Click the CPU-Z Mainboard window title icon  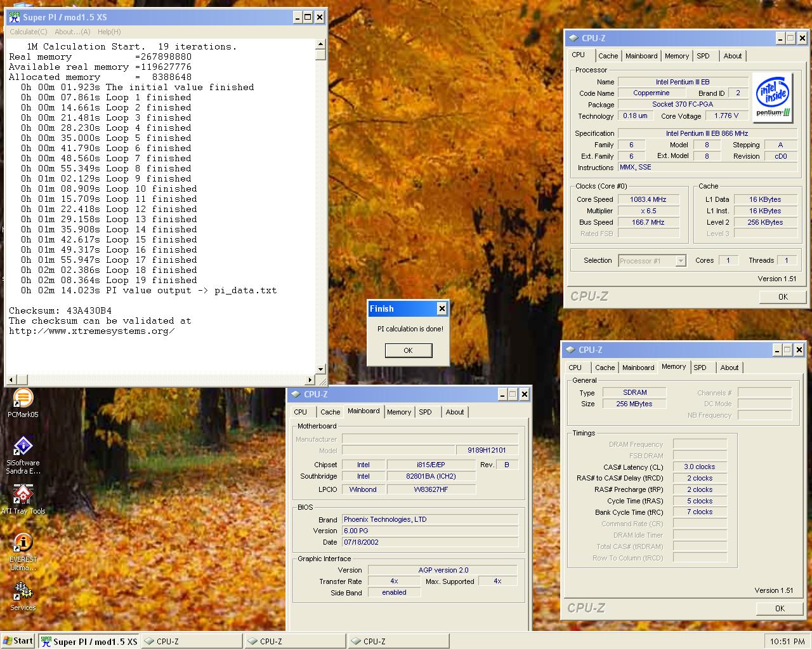click(x=296, y=394)
